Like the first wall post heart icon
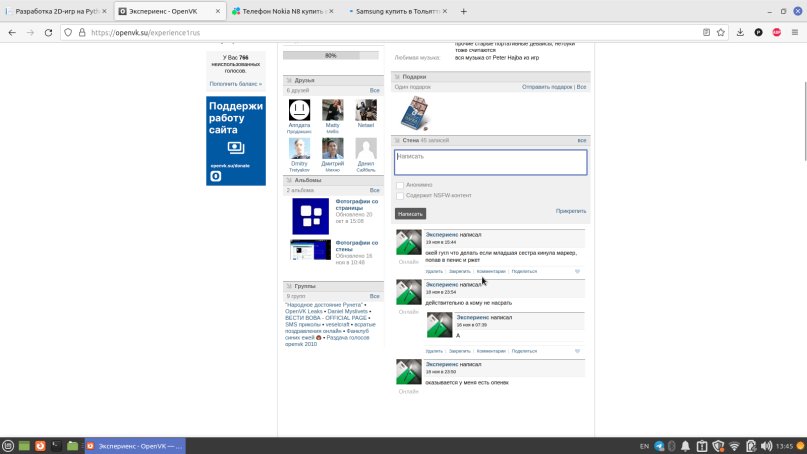This screenshot has height=454, width=807. 577,271
